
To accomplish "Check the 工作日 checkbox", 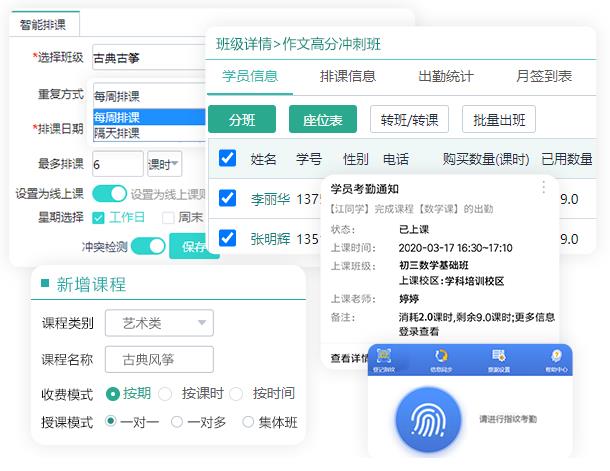I will click(x=98, y=217).
